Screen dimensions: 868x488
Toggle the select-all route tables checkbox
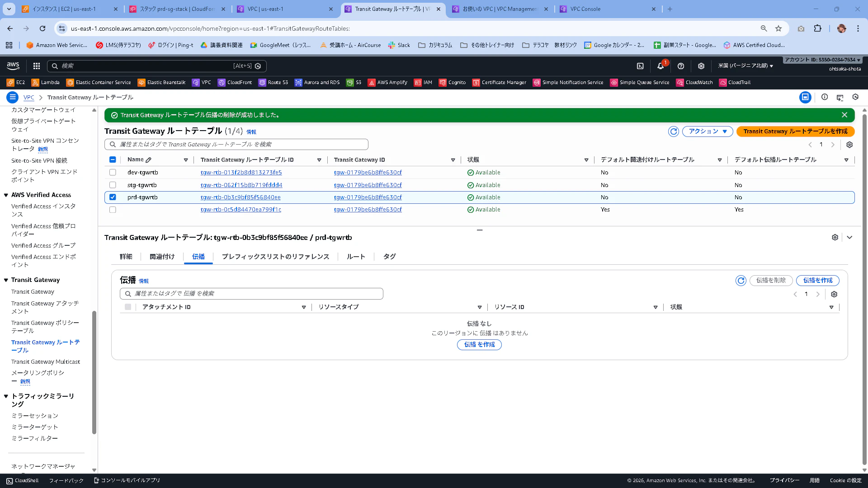(113, 160)
